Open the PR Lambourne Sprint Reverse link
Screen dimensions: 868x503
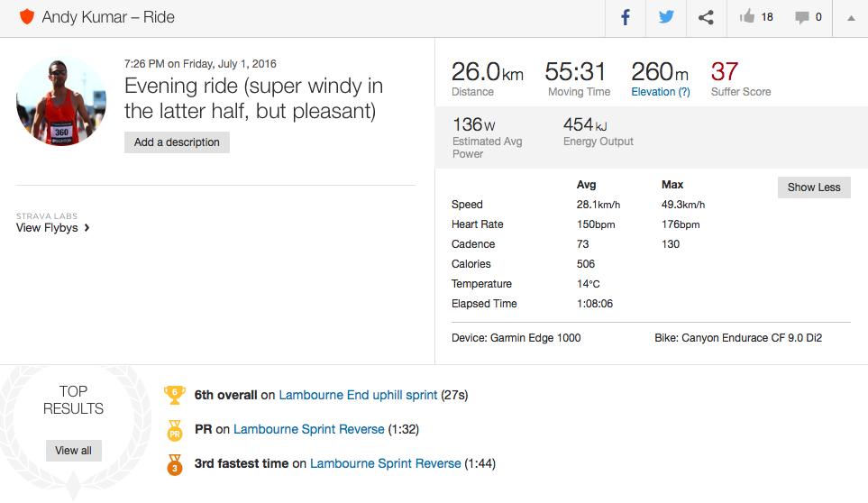308,429
